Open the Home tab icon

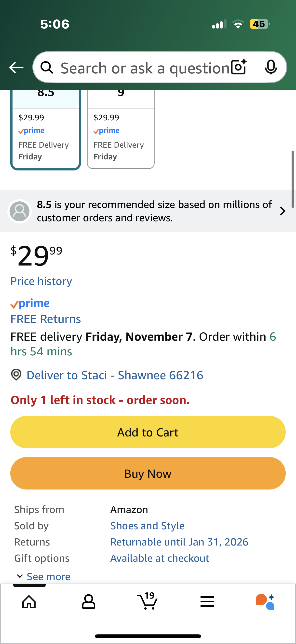(29, 602)
